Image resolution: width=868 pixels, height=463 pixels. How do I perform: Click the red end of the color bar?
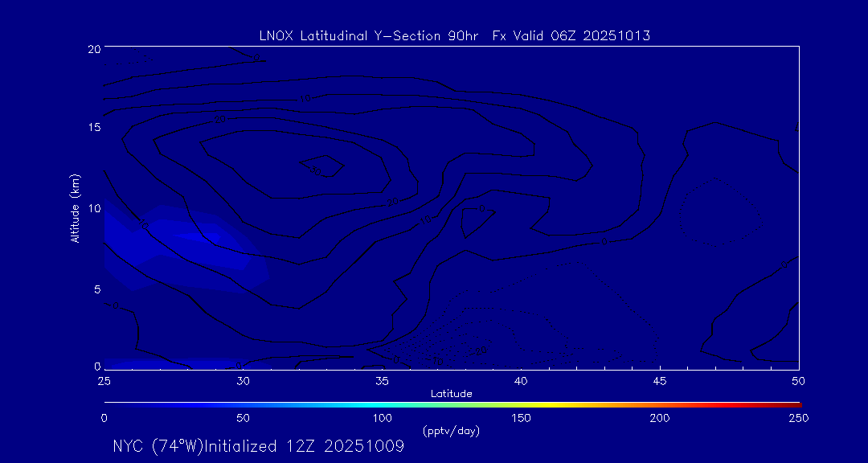(x=792, y=404)
